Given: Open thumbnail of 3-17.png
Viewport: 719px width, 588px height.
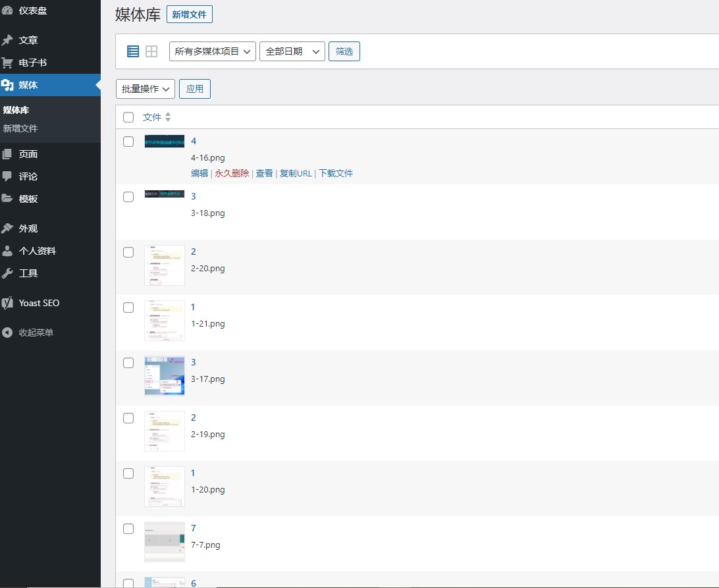Looking at the screenshot, I should [x=165, y=375].
